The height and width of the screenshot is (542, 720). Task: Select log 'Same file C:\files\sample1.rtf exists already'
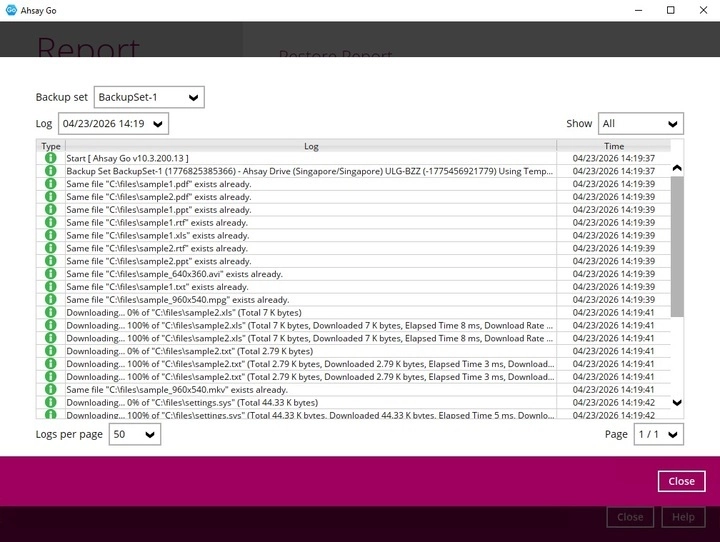click(353, 222)
